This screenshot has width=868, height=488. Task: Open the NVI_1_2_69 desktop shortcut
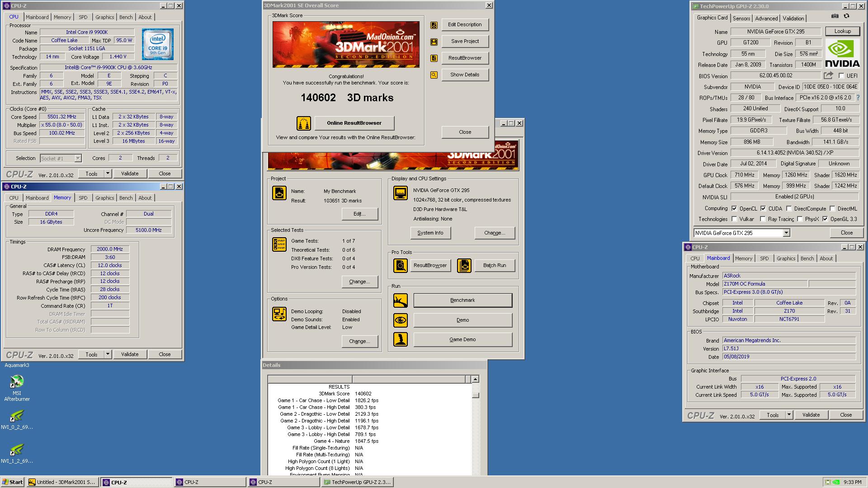point(17,454)
